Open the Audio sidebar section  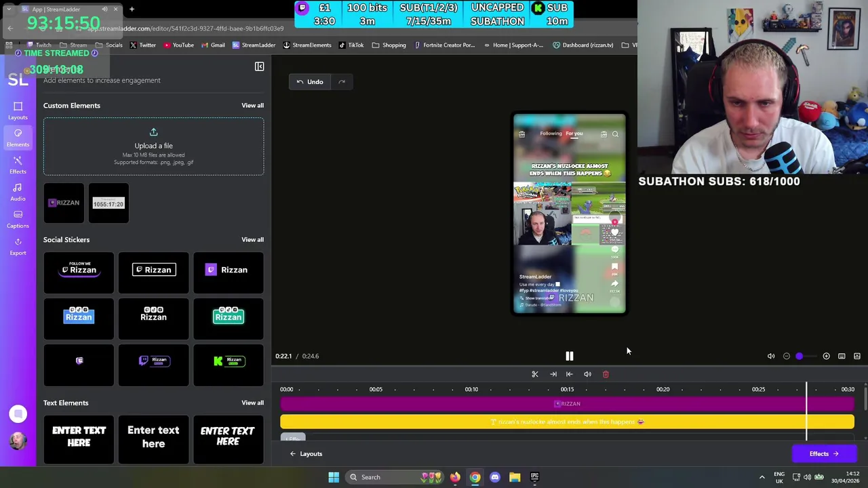(18, 192)
